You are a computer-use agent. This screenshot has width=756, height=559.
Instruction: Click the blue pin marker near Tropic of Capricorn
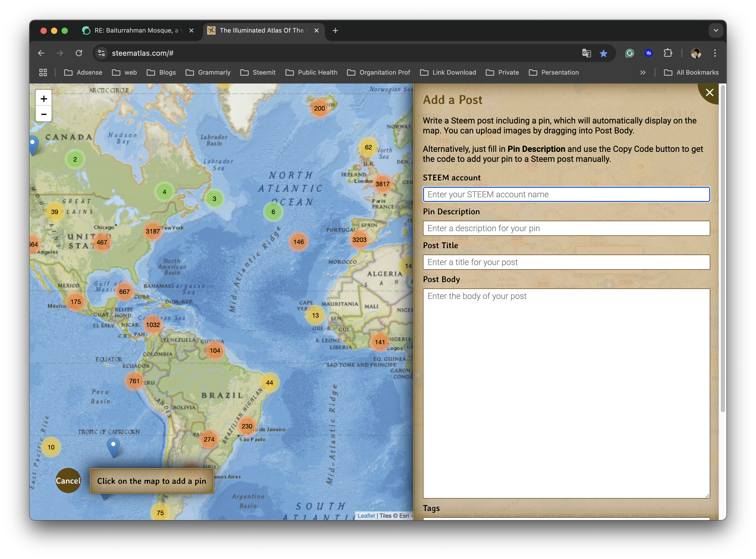[113, 446]
